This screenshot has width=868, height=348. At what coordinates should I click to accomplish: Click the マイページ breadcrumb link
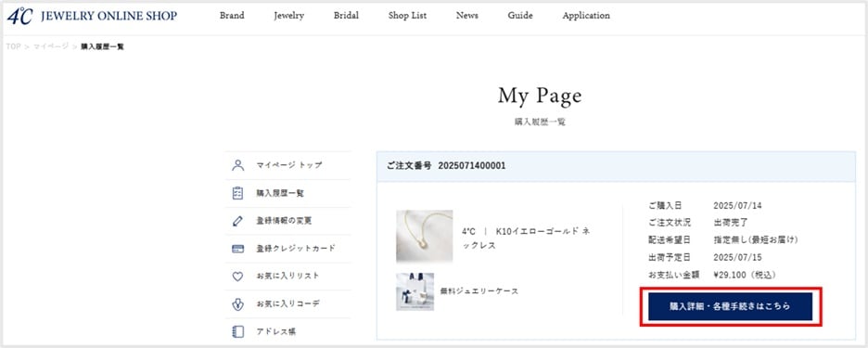click(x=51, y=46)
